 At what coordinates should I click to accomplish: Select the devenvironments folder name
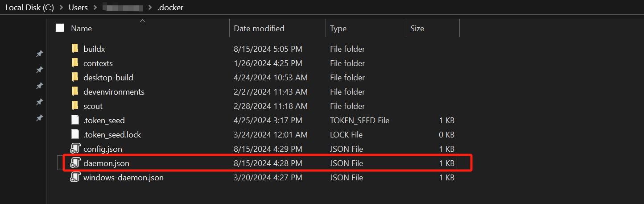114,92
